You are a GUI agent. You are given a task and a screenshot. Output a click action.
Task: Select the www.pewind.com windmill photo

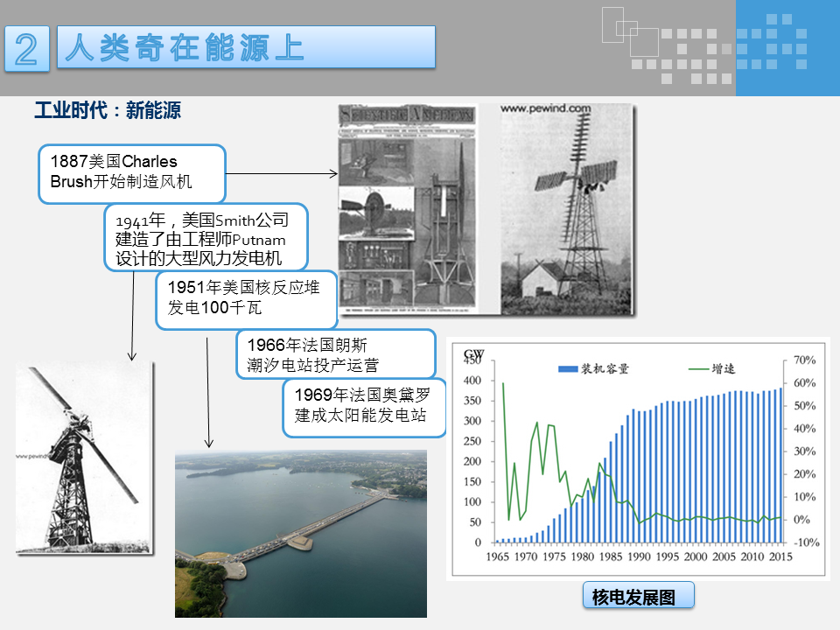567,209
